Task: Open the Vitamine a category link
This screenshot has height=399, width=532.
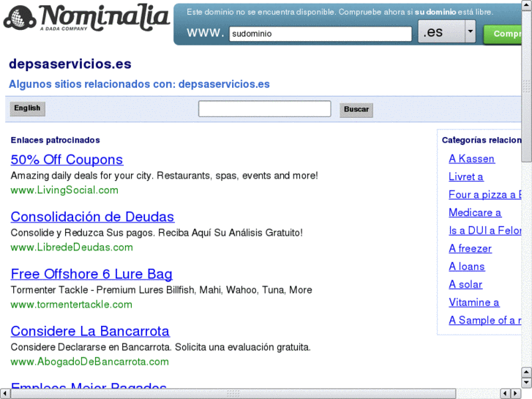Action: [x=473, y=302]
